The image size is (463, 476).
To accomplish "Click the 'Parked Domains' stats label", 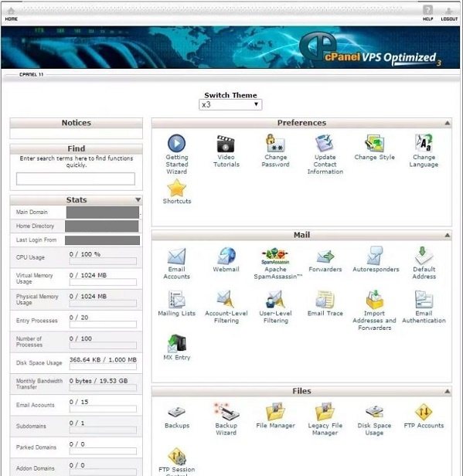I will pyautogui.click(x=36, y=447).
